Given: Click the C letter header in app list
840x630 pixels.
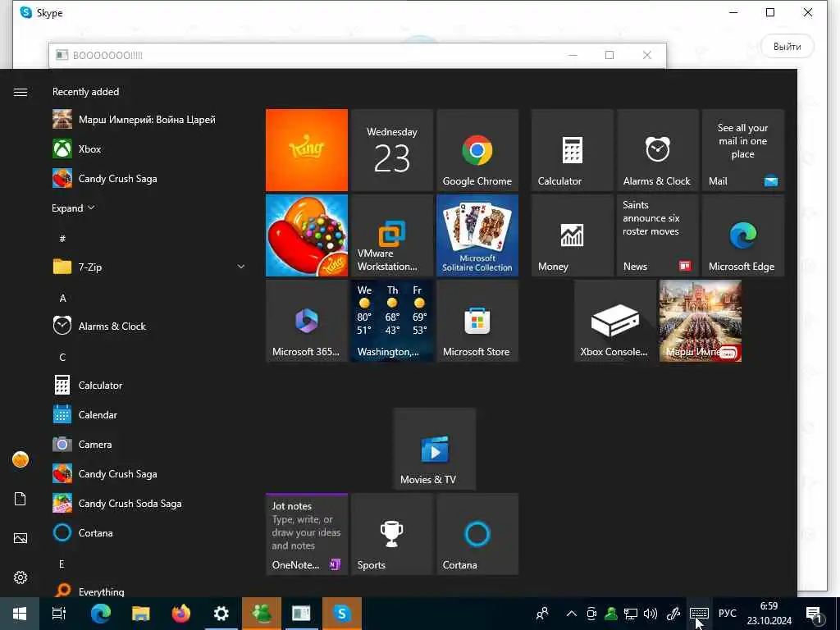Looking at the screenshot, I should click(62, 358).
